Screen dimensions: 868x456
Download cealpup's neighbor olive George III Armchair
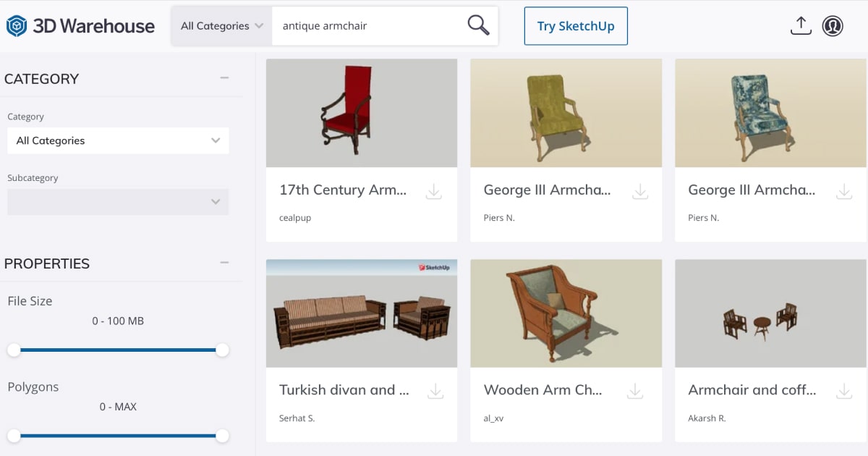click(x=640, y=191)
